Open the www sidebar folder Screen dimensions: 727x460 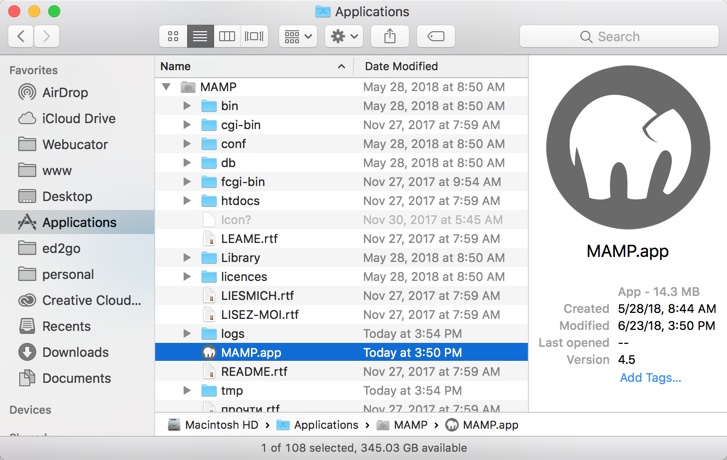77,170
